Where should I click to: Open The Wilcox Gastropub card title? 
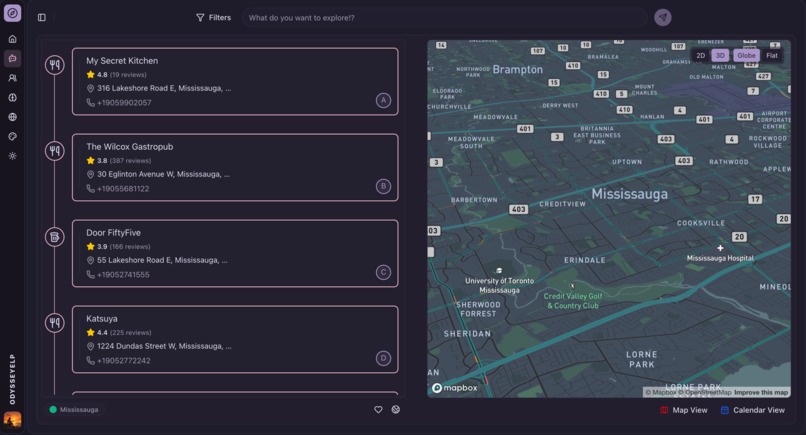click(130, 147)
